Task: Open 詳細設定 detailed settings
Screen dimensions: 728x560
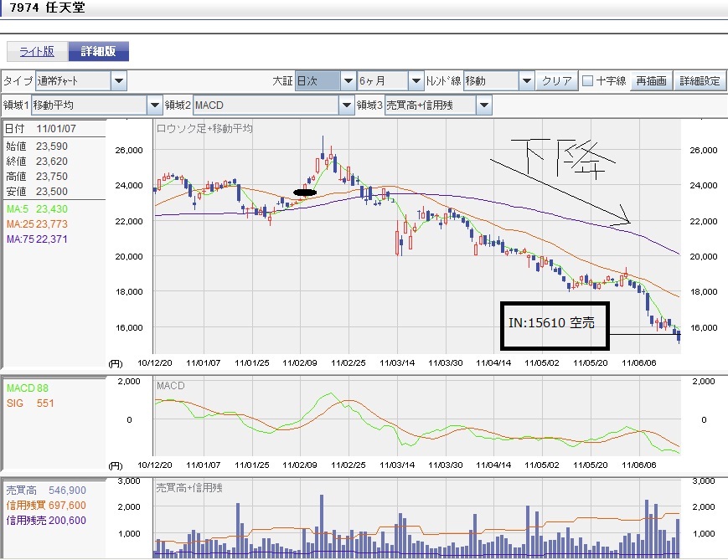Action: point(699,81)
